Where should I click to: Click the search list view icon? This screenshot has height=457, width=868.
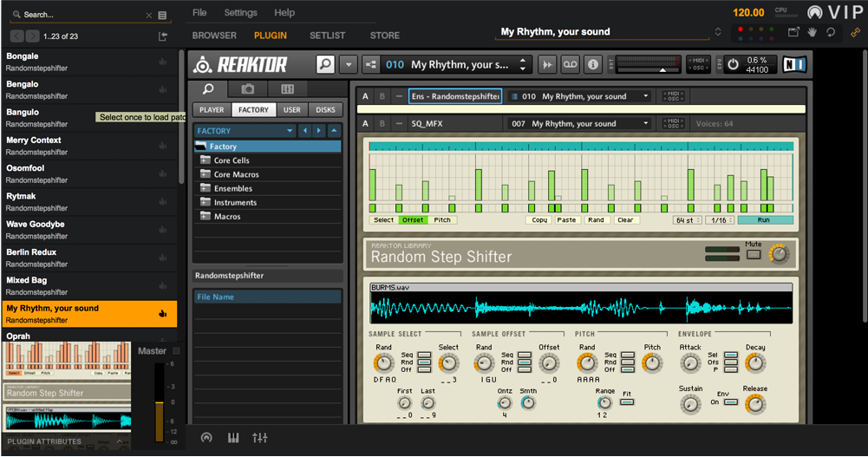click(162, 16)
